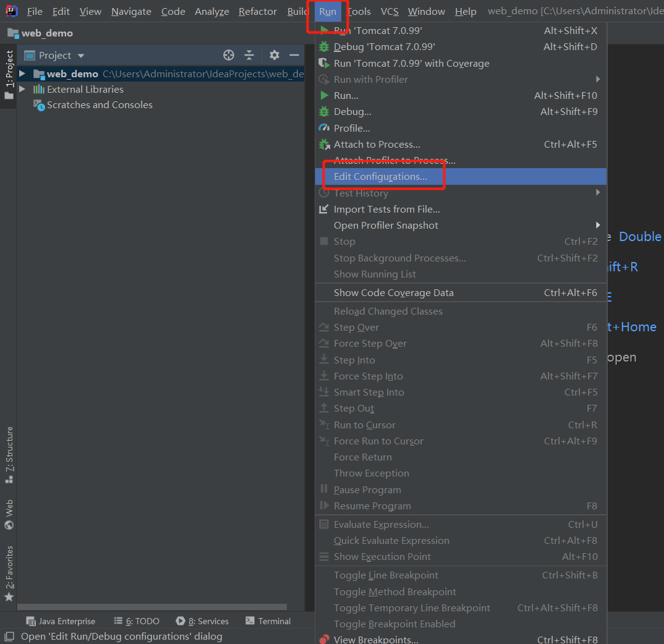Open the 7: Structure side tab
Screen dimensions: 664x644
(9, 455)
